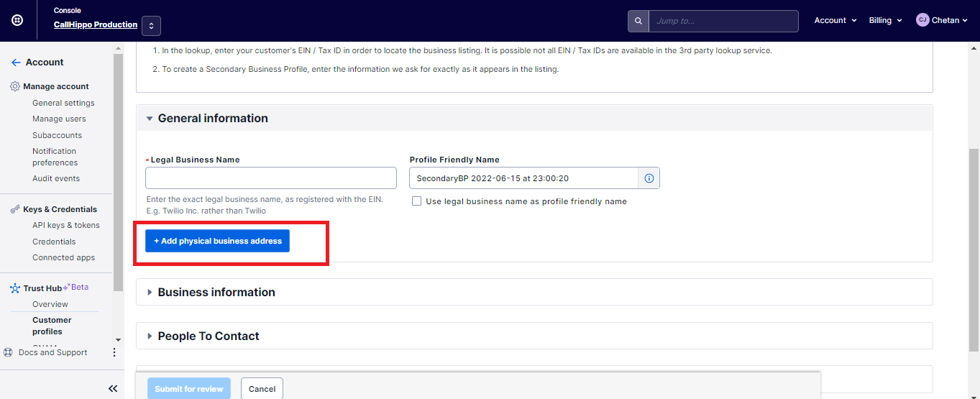Viewport: 980px width, 399px height.
Task: Click the Legal Business Name field
Action: coord(271,178)
